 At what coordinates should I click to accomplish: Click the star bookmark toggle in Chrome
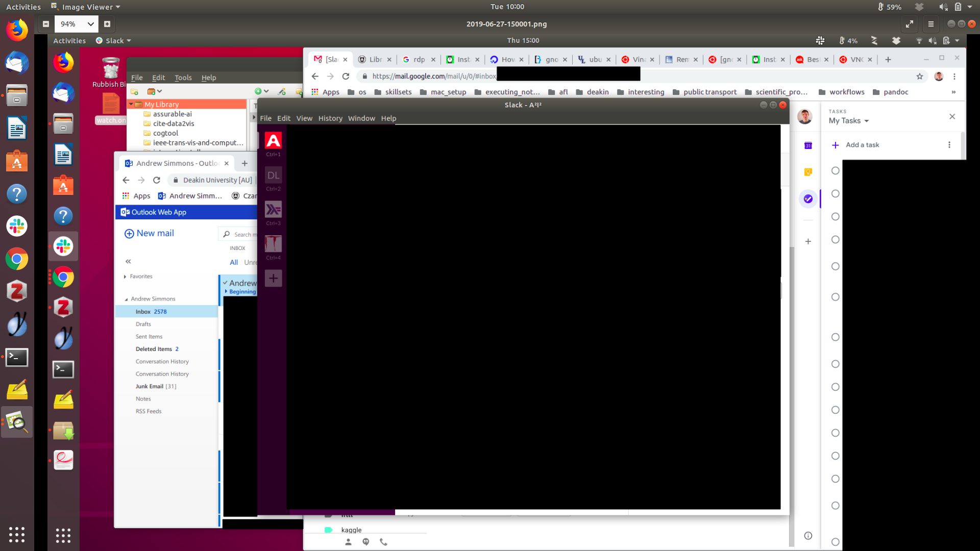(x=920, y=77)
